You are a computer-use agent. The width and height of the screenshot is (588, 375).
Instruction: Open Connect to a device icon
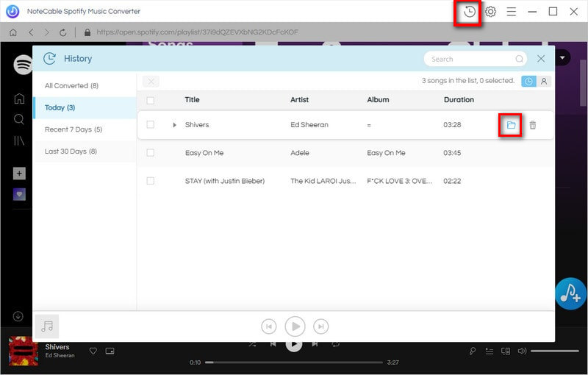506,351
